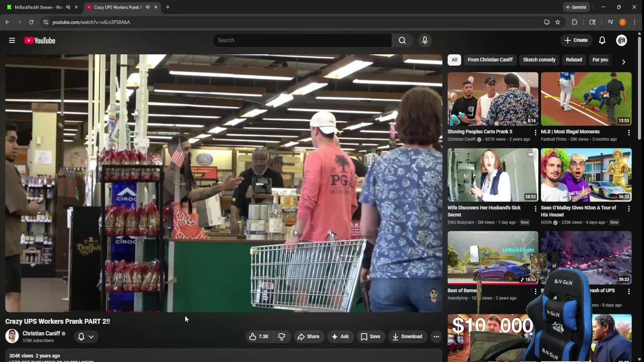
Task: Focus the browser address bar URL
Action: tap(91, 22)
